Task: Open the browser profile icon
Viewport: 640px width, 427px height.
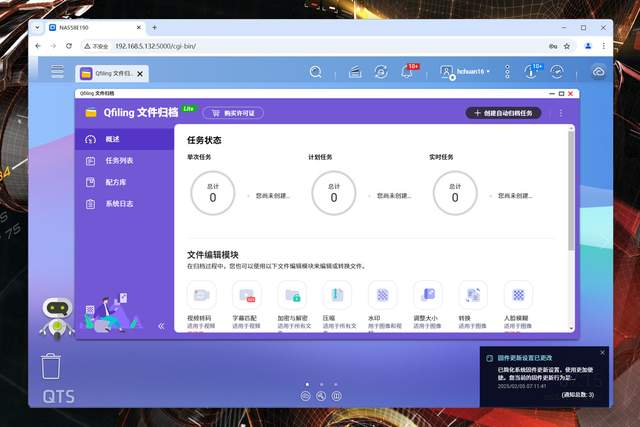Action: point(588,46)
